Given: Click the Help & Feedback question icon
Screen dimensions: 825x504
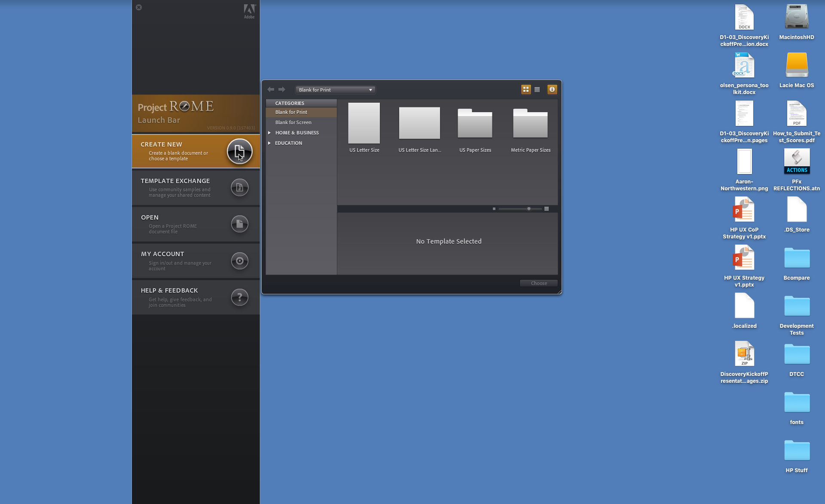Looking at the screenshot, I should coord(239,297).
